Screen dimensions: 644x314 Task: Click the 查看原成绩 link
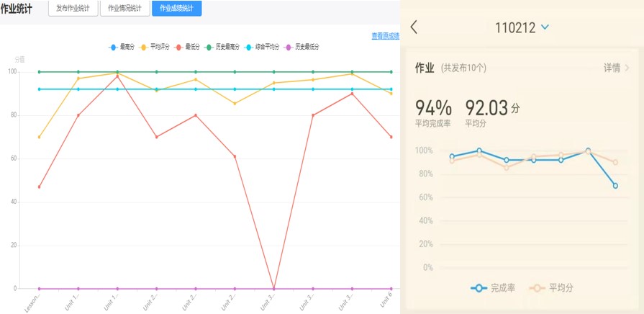pyautogui.click(x=386, y=36)
